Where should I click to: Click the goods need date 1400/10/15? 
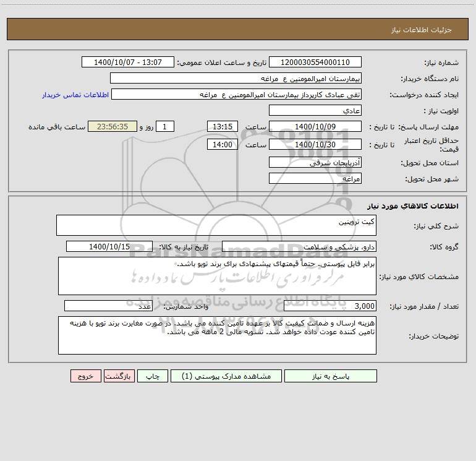pyautogui.click(x=109, y=246)
